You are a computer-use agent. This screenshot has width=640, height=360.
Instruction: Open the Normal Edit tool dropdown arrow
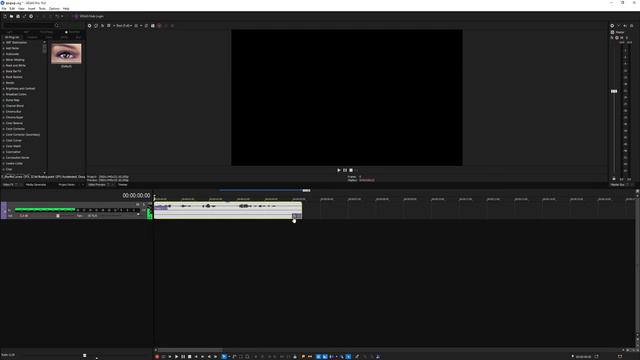[229, 357]
